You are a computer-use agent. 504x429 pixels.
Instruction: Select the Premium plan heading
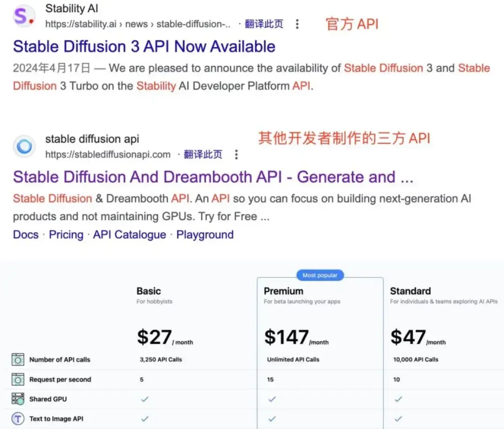pos(283,291)
